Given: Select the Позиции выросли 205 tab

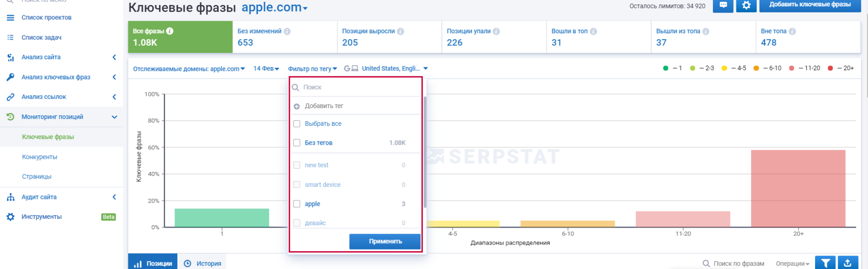Looking at the screenshot, I should tap(389, 37).
